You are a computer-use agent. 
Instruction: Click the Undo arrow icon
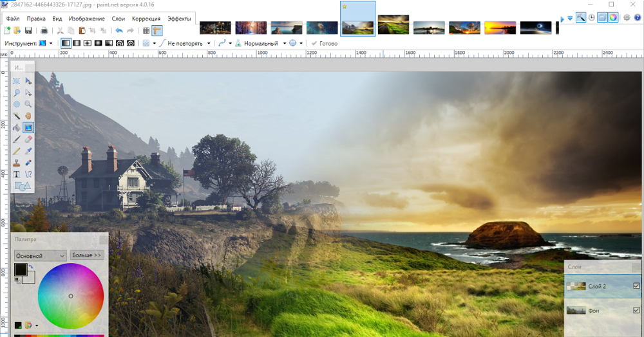(119, 30)
